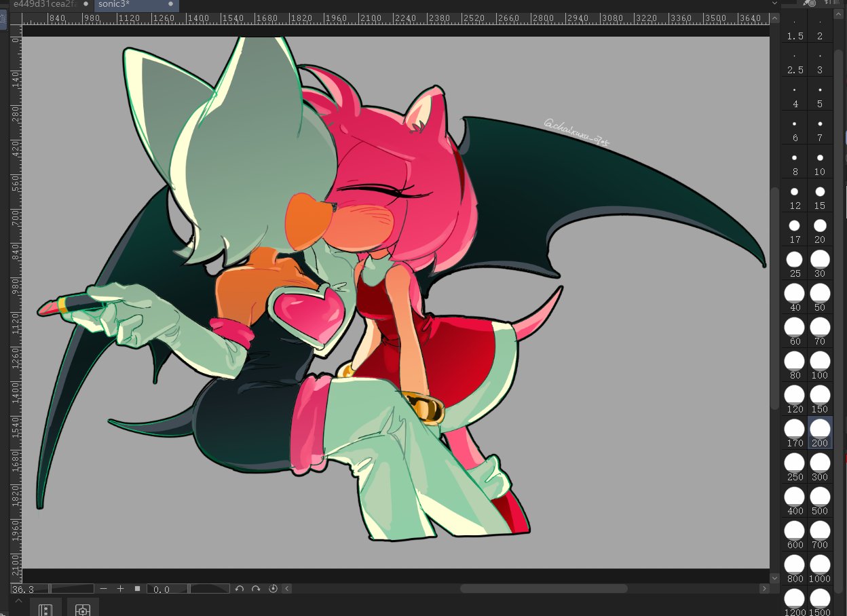Select brush size 250
The width and height of the screenshot is (847, 616).
coord(795,467)
